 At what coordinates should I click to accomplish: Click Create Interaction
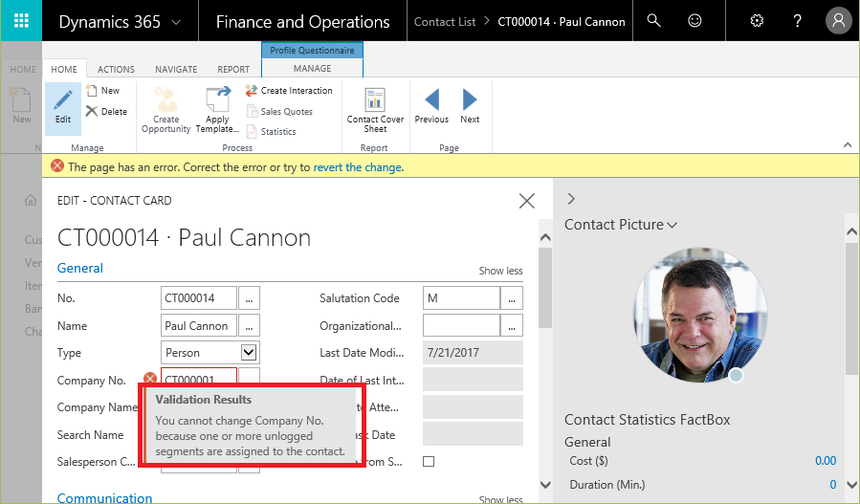[289, 91]
